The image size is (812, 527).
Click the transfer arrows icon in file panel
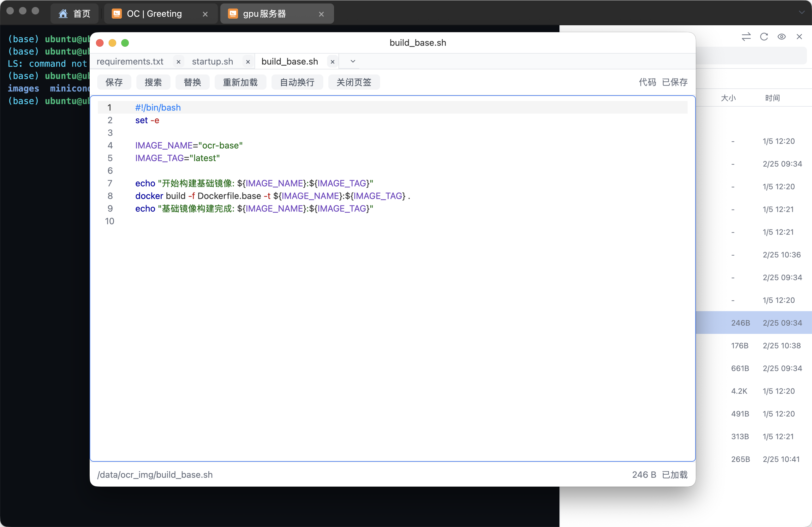coord(746,37)
